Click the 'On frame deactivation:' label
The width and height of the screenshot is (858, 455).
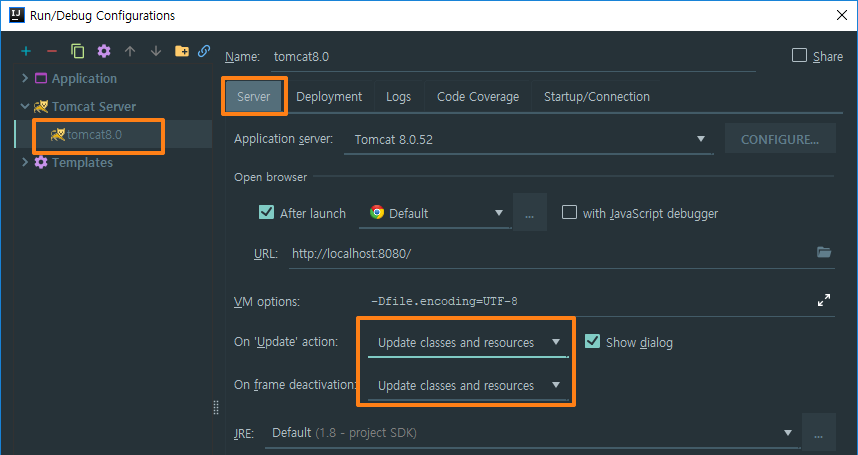(x=295, y=385)
